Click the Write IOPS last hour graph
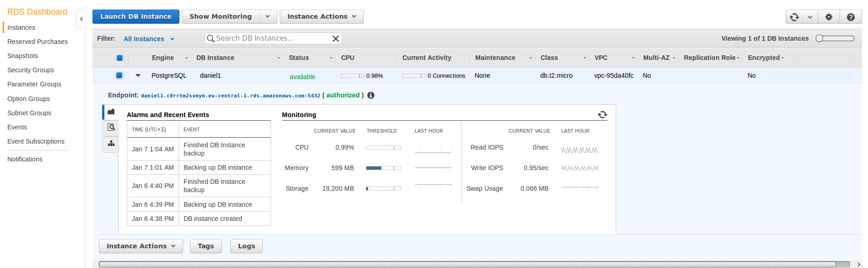This screenshot has height=268, width=868. pos(580,168)
